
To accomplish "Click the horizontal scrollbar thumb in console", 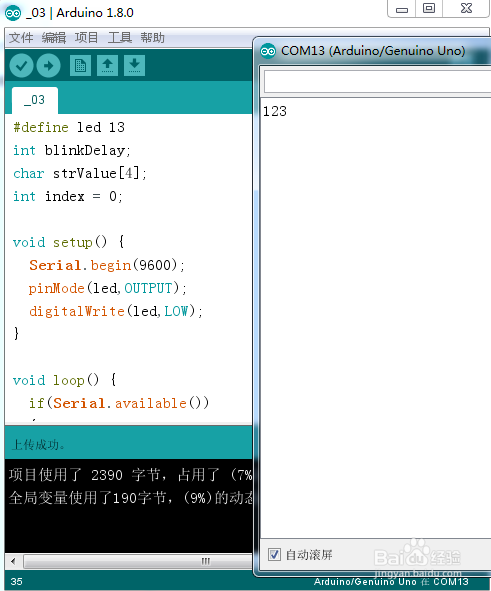I will click(138, 561).
